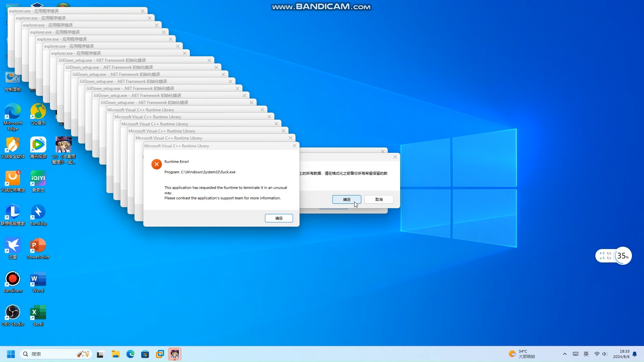Launch Bandizip from the desktop
The height and width of the screenshot is (362, 644).
[x=38, y=215]
